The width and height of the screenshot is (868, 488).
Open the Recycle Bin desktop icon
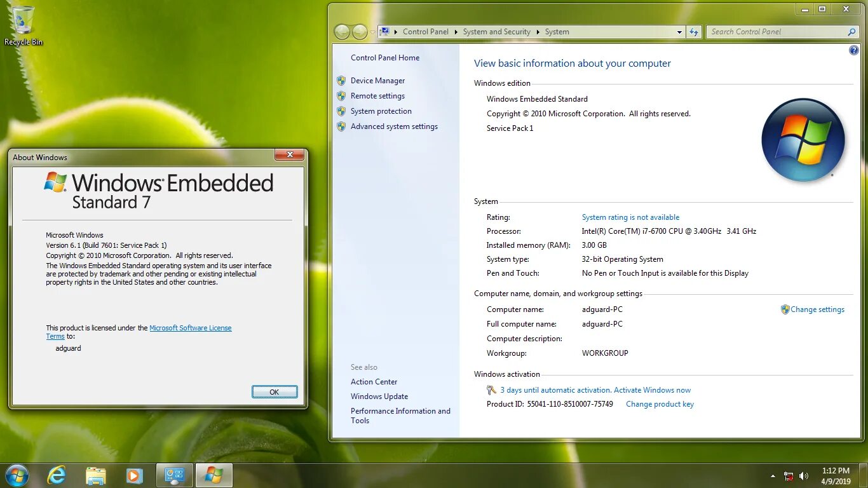(x=24, y=26)
